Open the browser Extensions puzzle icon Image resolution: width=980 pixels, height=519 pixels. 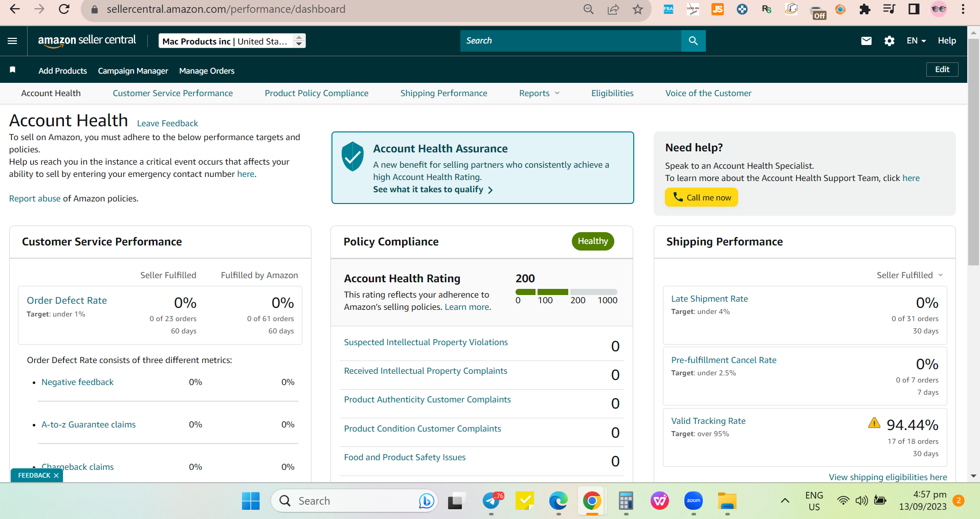point(865,9)
